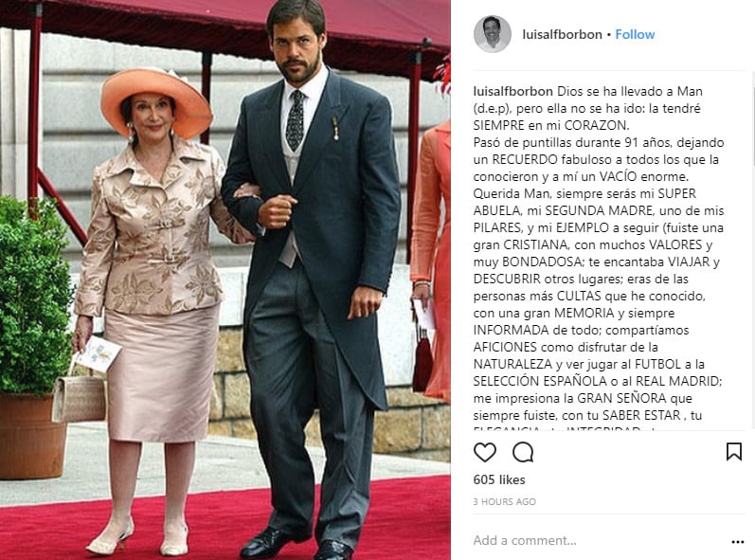View who liked via 605 likes

pyautogui.click(x=499, y=479)
